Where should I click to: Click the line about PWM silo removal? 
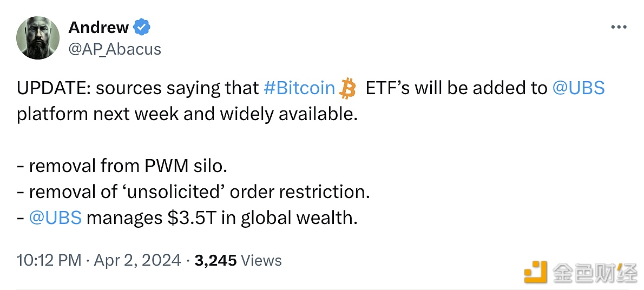tap(122, 166)
